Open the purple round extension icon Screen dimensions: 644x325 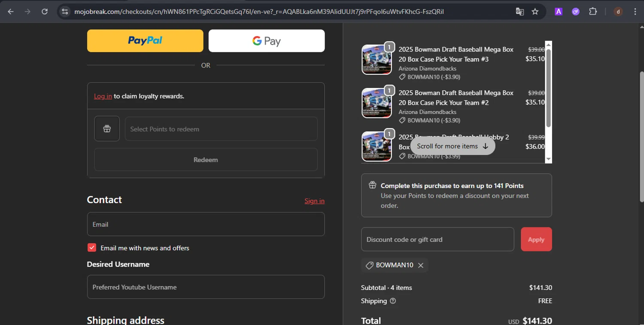tap(576, 12)
